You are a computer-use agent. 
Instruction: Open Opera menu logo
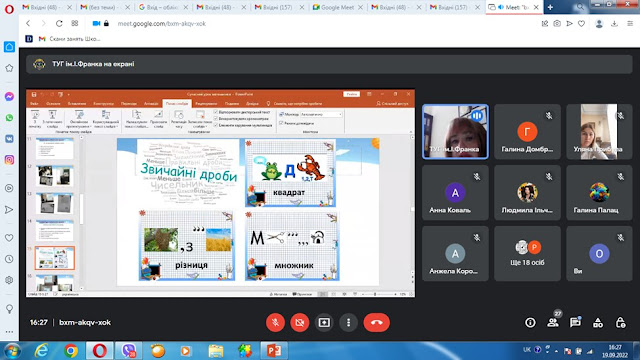(x=9, y=8)
